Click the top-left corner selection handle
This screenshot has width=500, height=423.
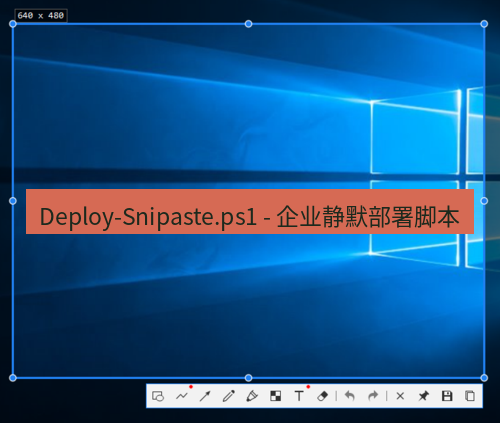pos(13,24)
